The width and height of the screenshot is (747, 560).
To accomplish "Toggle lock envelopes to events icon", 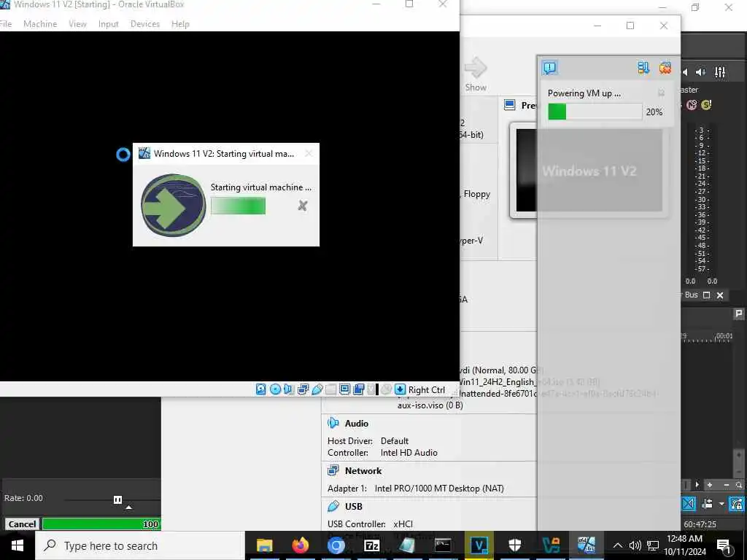I will coord(737,503).
